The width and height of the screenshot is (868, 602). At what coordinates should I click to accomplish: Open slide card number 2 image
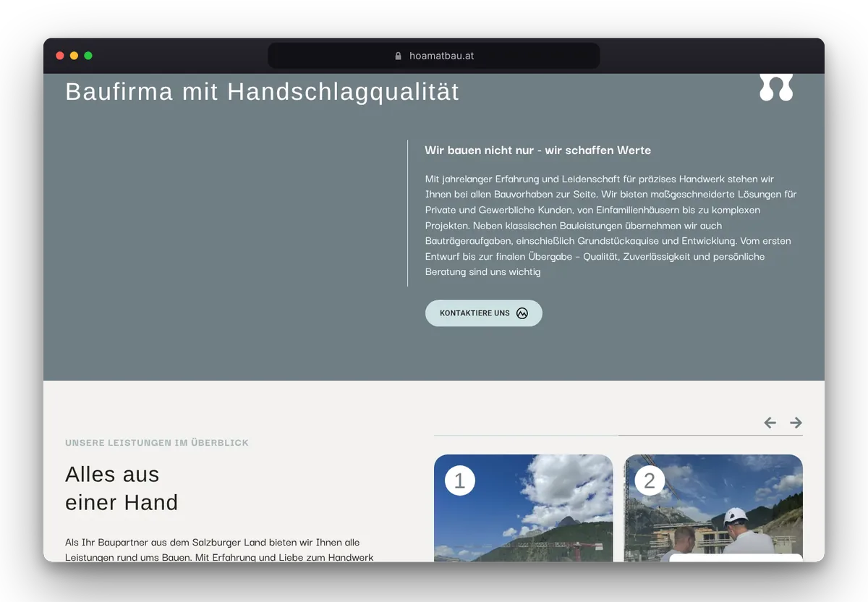pos(713,508)
